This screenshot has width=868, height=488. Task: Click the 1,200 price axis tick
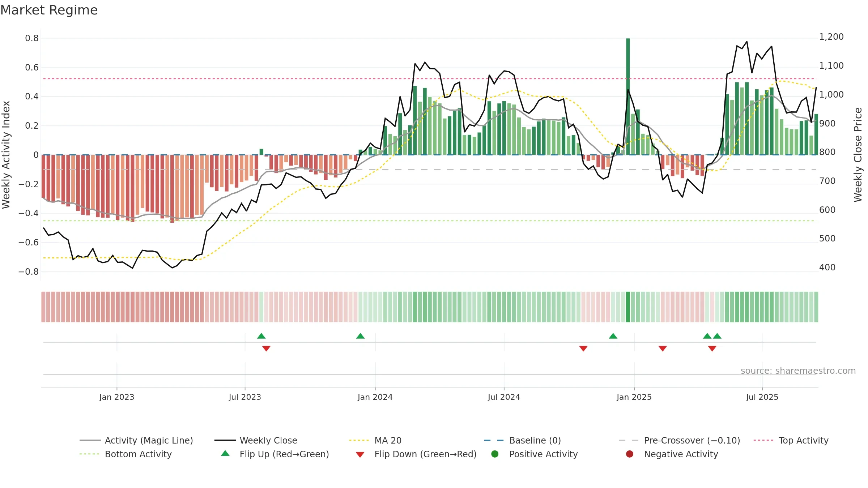[831, 37]
